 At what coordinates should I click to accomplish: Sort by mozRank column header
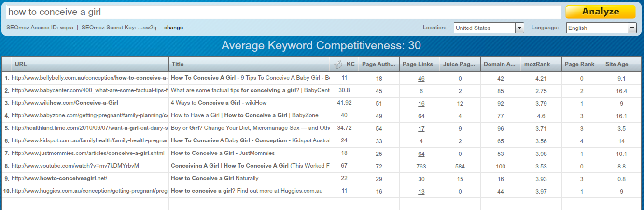pyautogui.click(x=541, y=64)
